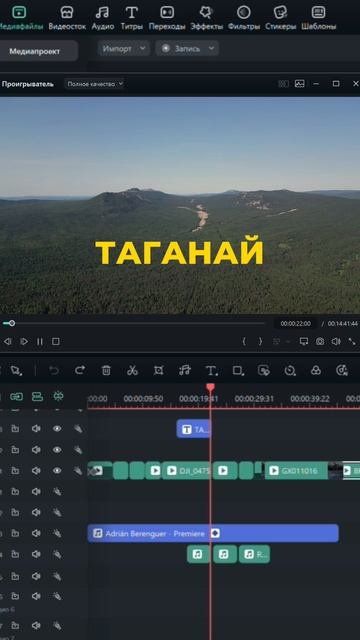Image resolution: width=360 pixels, height=640 pixels.
Task: Click the image icon in player header
Action: tap(300, 84)
